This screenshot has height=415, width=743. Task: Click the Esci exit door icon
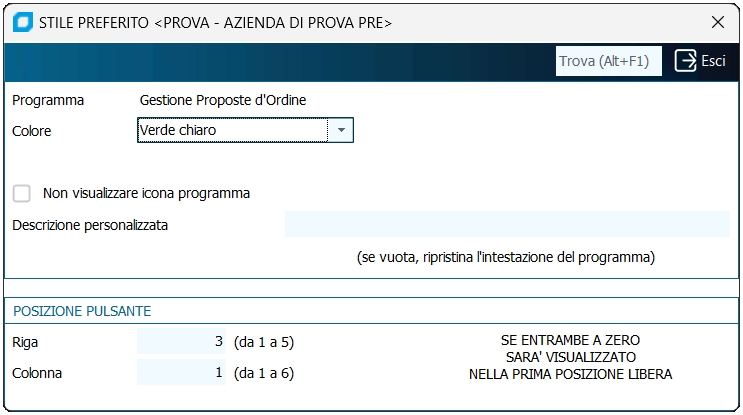click(x=685, y=61)
